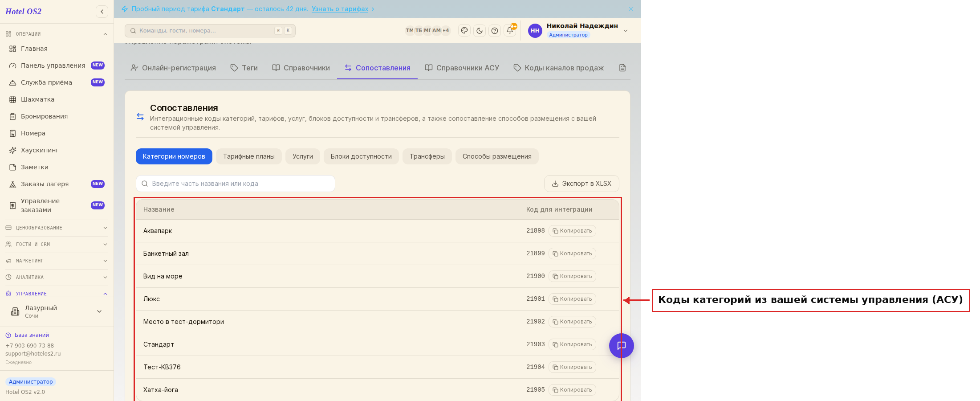Viewport: 980px width, 401px height.
Task: Click the name or code search field
Action: tap(236, 184)
